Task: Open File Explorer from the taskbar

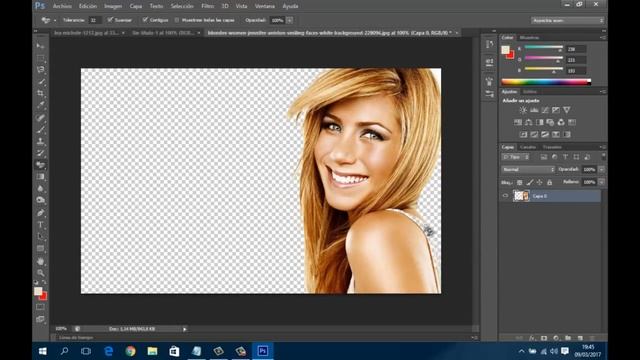Action: pos(152,351)
